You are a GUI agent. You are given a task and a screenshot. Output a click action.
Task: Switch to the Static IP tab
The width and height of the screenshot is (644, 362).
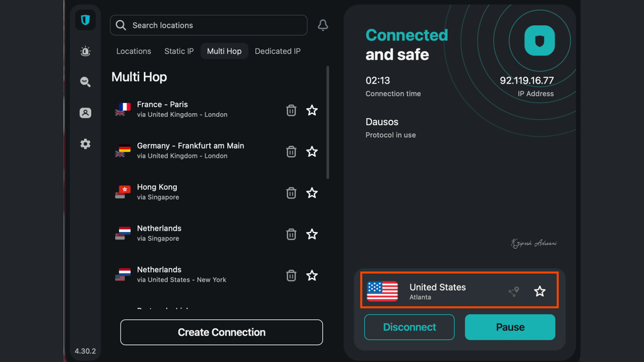(179, 52)
